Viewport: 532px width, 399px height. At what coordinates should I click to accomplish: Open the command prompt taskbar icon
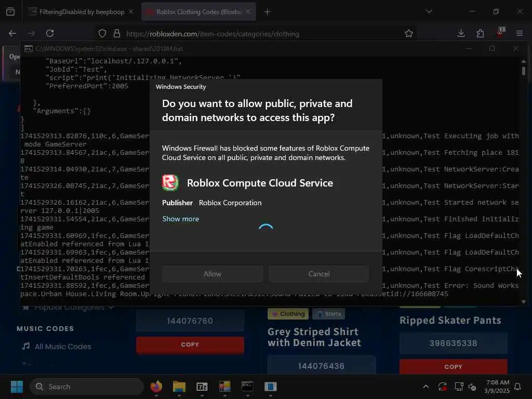[247, 387]
